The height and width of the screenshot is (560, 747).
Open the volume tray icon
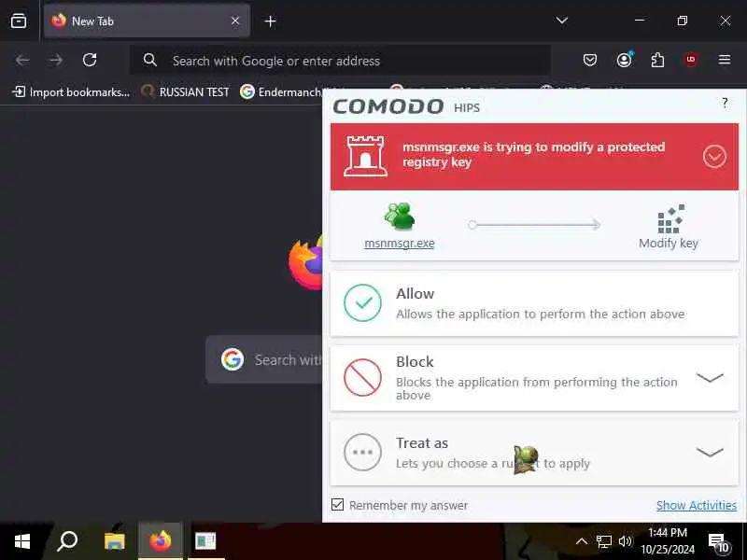(625, 541)
